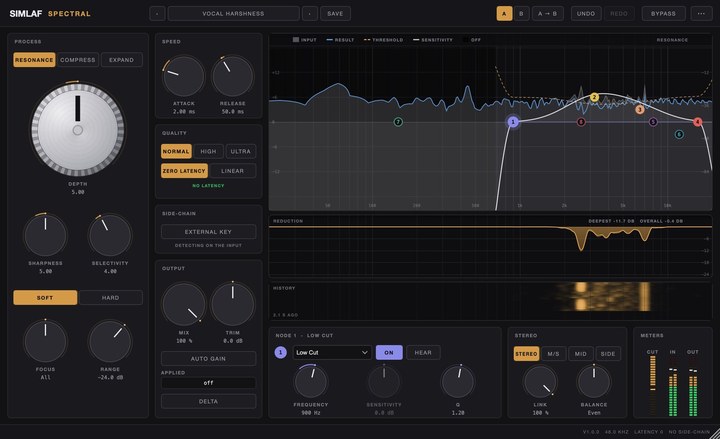Select Mid channel mode
The width and height of the screenshot is (720, 439).
(580, 354)
